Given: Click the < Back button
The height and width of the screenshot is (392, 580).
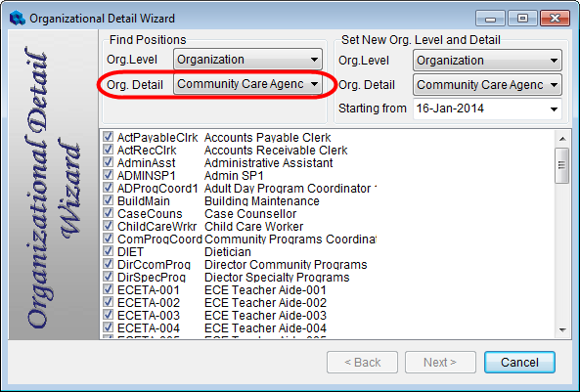Looking at the screenshot, I should click(362, 363).
